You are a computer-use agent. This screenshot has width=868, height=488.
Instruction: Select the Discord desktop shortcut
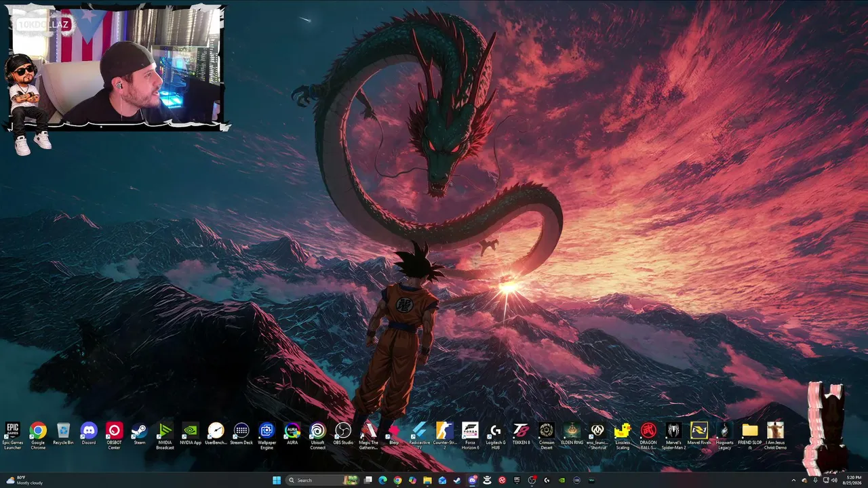tap(89, 434)
